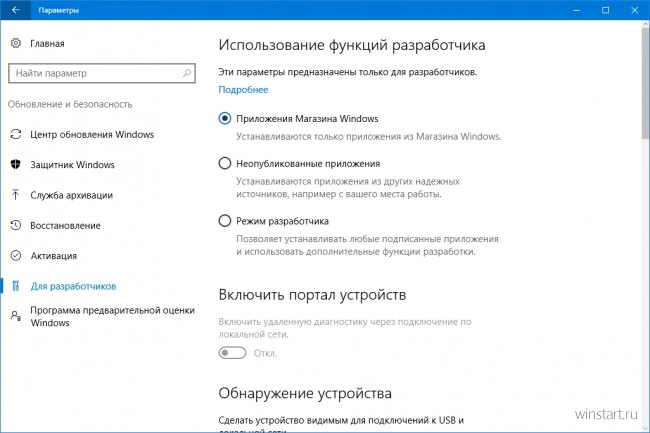Click the Обнаружение устройства heading
Screen dimensions: 650x433
[305, 393]
